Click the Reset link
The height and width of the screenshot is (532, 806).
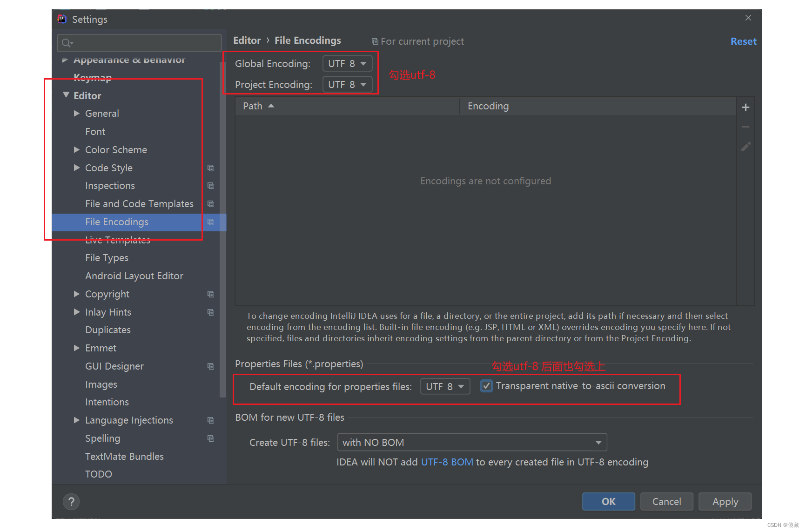tap(743, 41)
